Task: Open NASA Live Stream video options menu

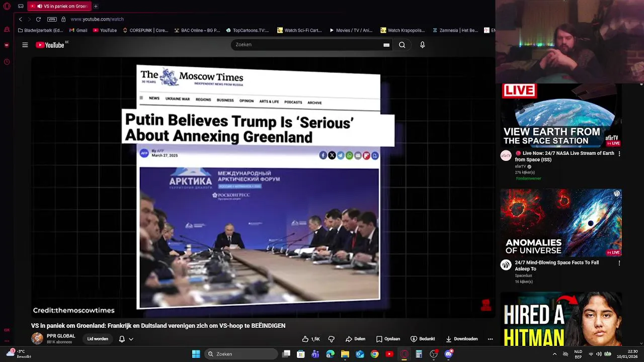Action: click(619, 153)
